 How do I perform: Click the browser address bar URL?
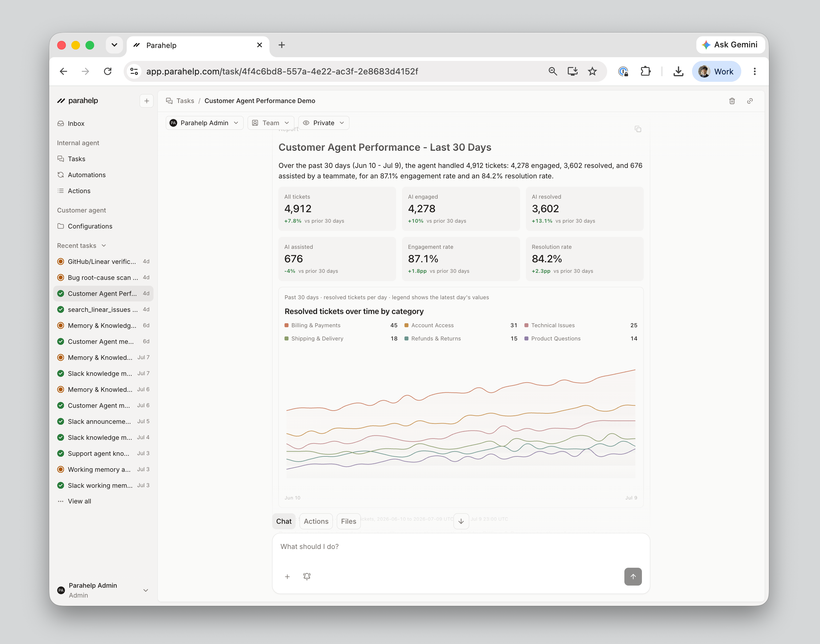(x=282, y=71)
